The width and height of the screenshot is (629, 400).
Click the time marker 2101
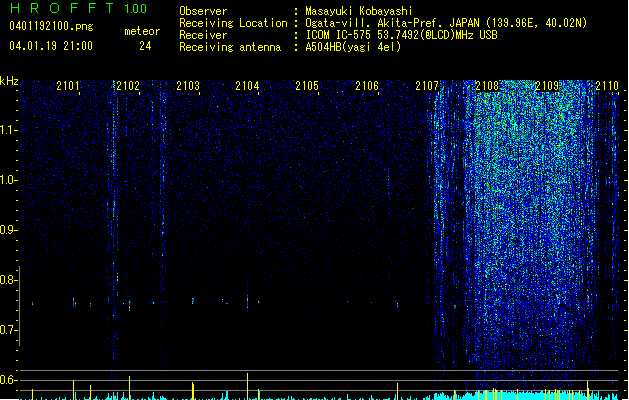68,86
